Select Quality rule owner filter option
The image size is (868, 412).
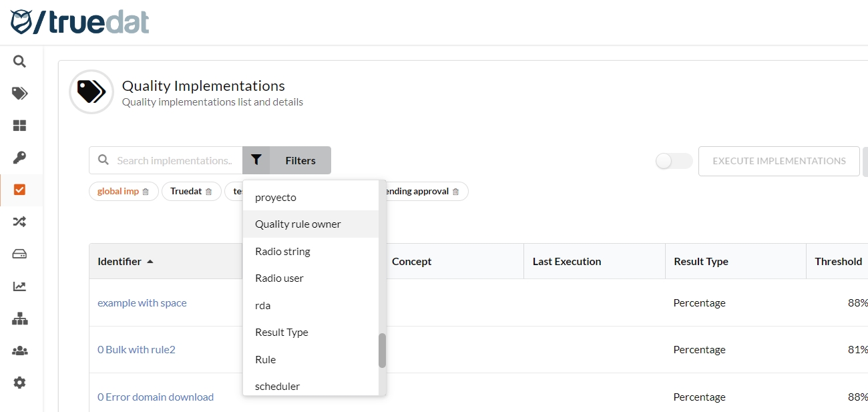298,224
